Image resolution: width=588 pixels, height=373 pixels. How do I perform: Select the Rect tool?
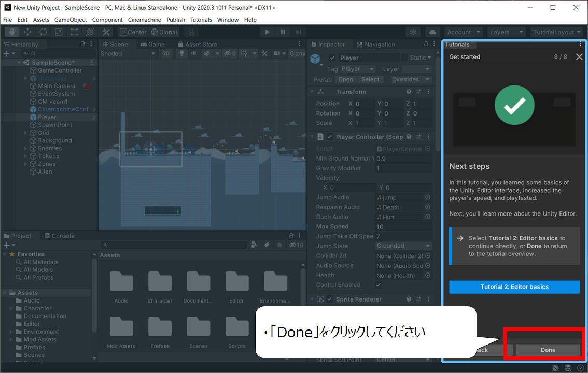pos(74,32)
